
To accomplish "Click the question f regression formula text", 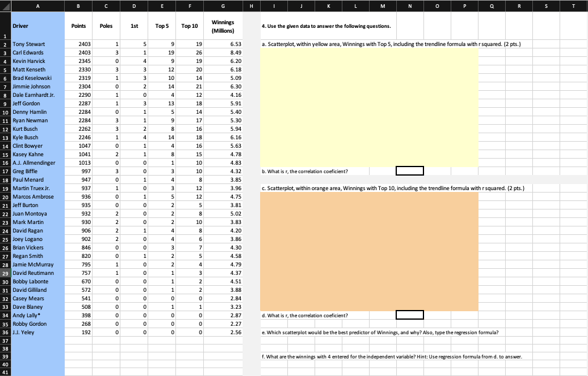I will coord(363,357).
